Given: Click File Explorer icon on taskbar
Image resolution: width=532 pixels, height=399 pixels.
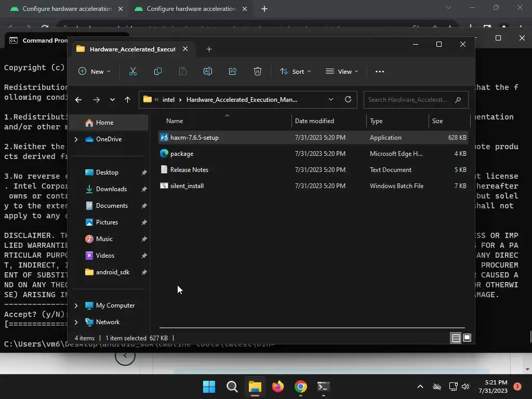Looking at the screenshot, I should [255, 387].
